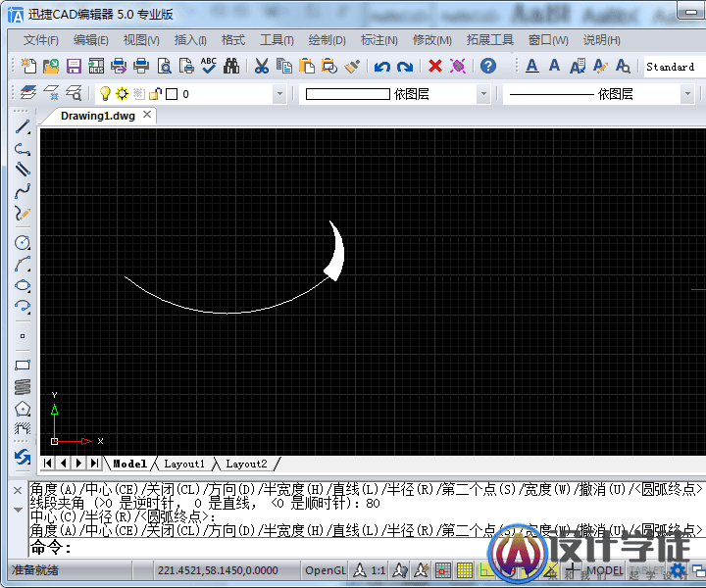The width and height of the screenshot is (706, 588).
Task: Open the 编辑(E) menu
Action: pos(91,40)
